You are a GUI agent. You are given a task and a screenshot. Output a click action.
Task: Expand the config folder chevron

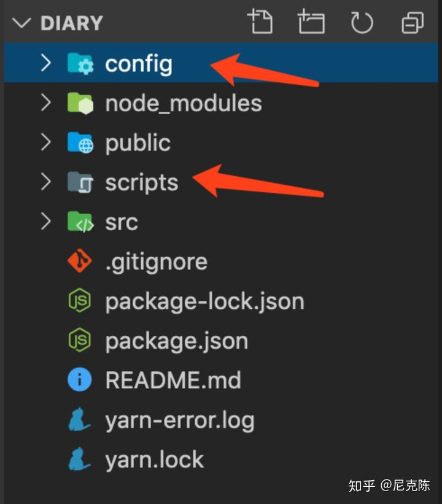point(46,63)
